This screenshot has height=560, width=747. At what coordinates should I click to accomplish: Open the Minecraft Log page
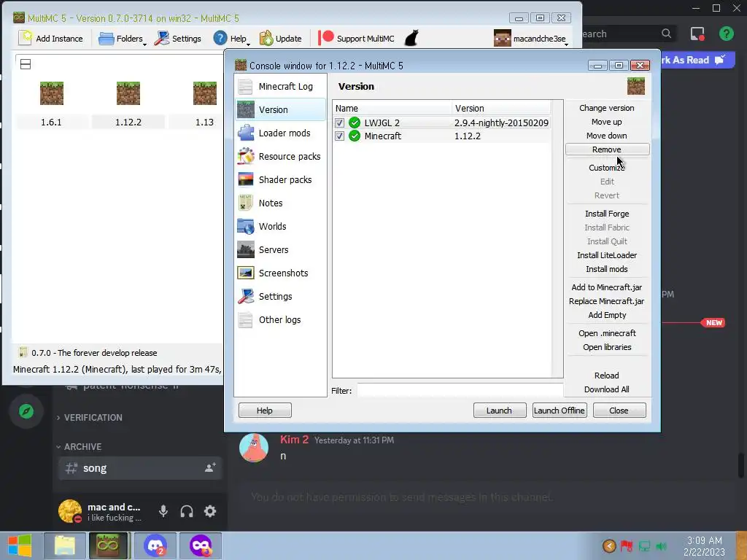coord(281,86)
